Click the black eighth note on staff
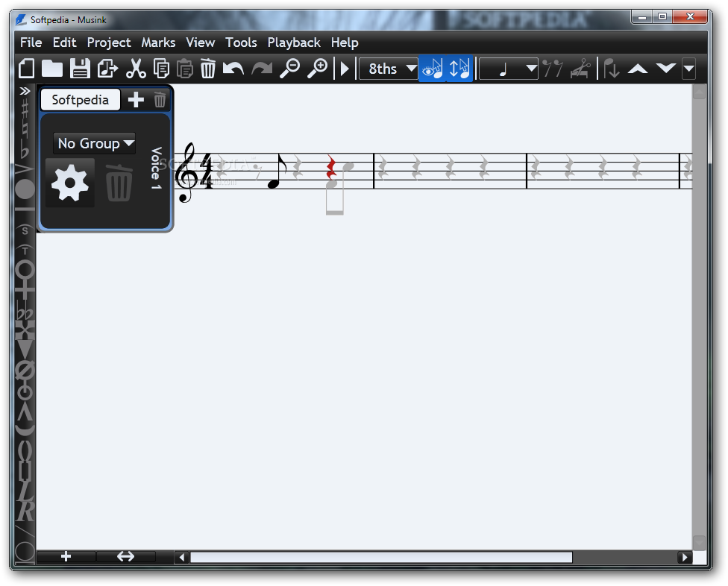Screen dimensions: 728x586 click(x=277, y=171)
